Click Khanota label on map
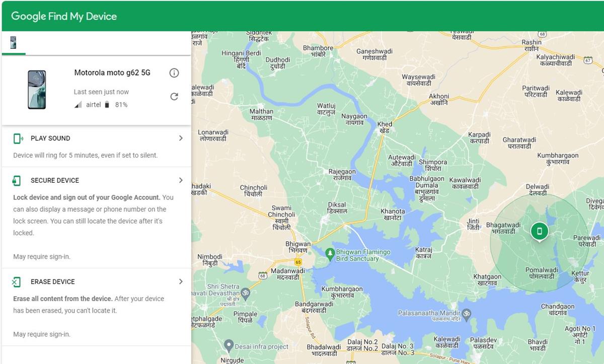Viewport: 604px width, 364px height. 393,214
